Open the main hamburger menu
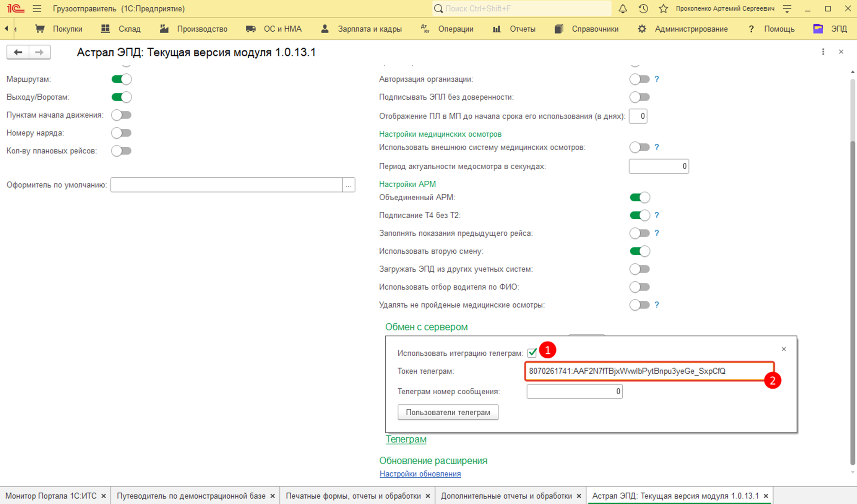Image resolution: width=857 pixels, height=504 pixels. click(x=37, y=8)
